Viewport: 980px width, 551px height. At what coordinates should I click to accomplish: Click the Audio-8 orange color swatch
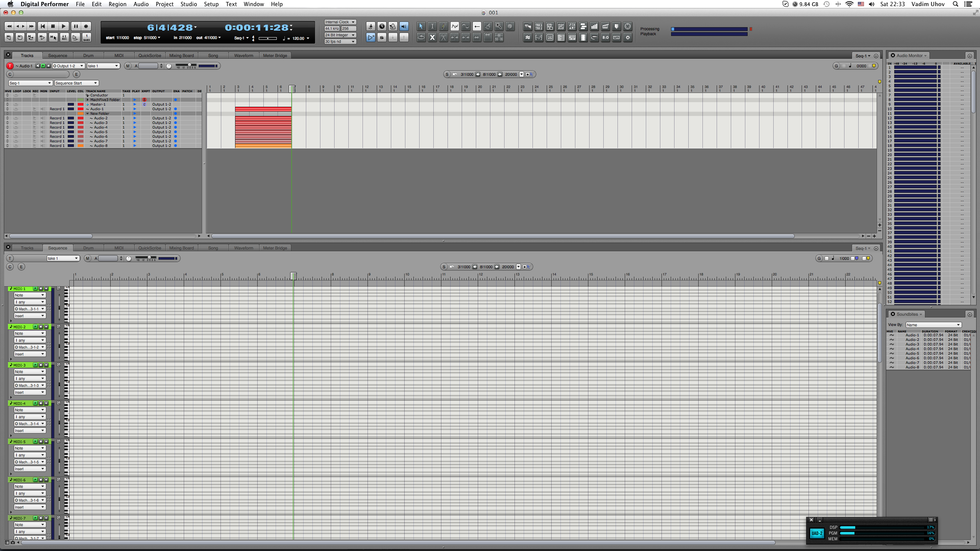coord(80,146)
